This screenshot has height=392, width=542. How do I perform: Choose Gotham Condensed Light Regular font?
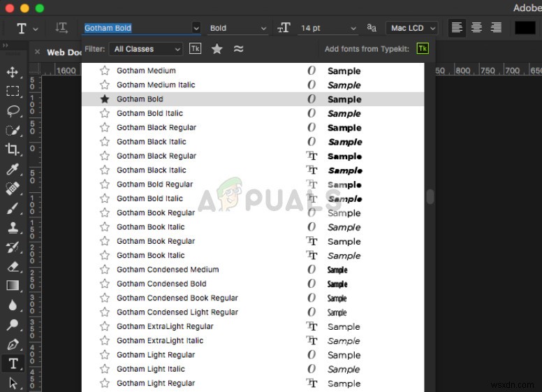(x=253, y=312)
